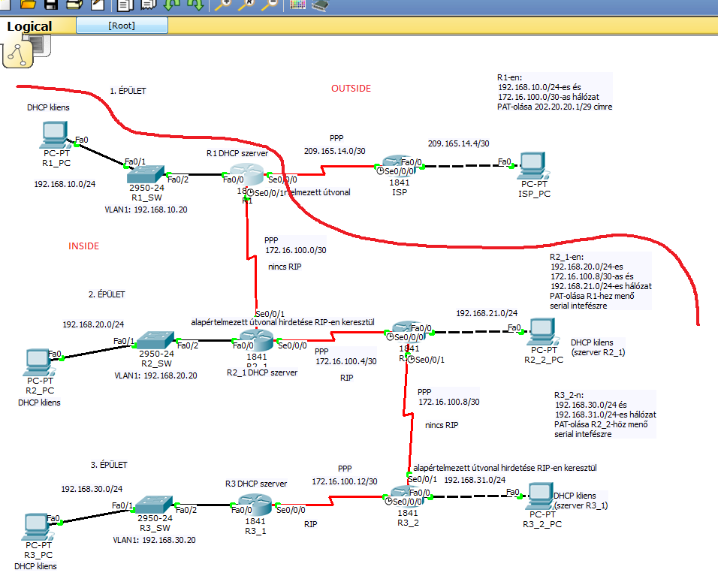Image resolution: width=718 pixels, height=588 pixels.
Task: Zoom in with the plus magnifier
Action: (x=222, y=5)
